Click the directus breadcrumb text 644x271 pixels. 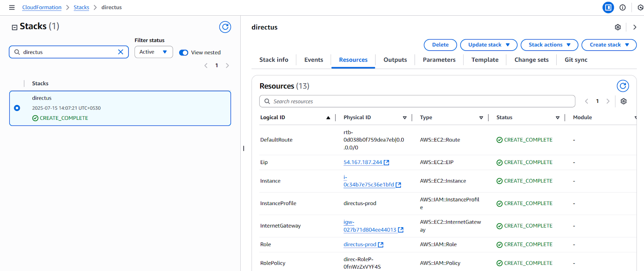pyautogui.click(x=111, y=7)
